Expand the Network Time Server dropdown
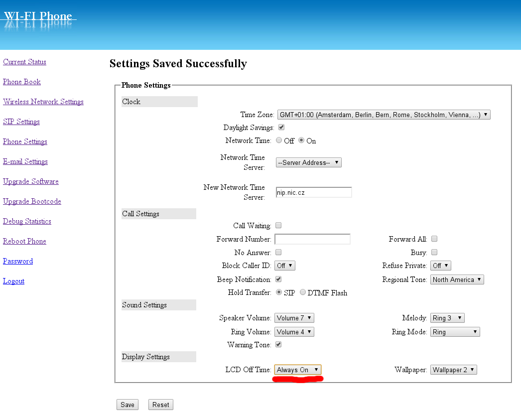 pyautogui.click(x=308, y=162)
